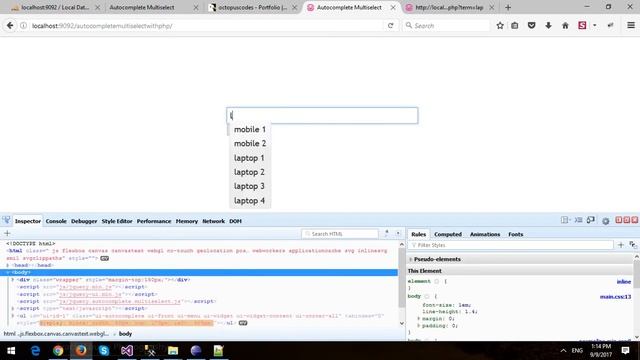Click the create new node plus icon
This screenshot has width=640, height=360.
[7, 233]
